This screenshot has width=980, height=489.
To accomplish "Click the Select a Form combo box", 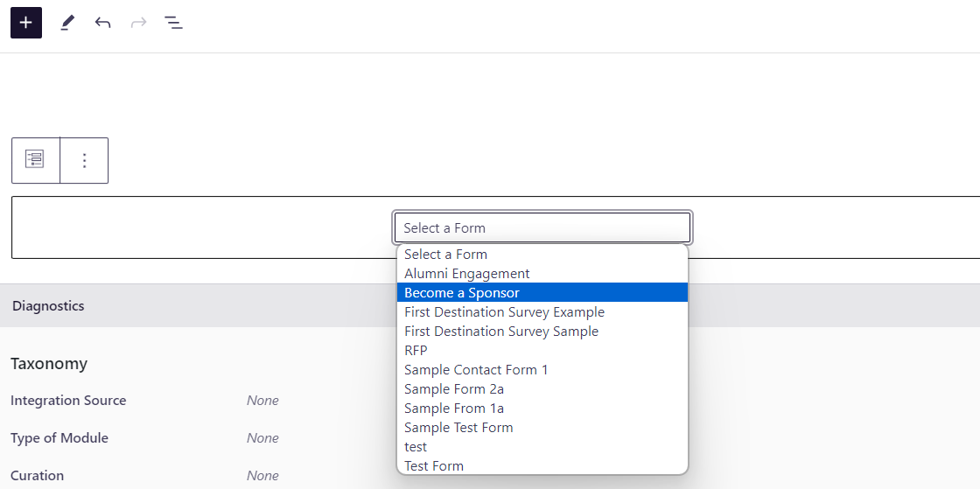I will tap(542, 227).
